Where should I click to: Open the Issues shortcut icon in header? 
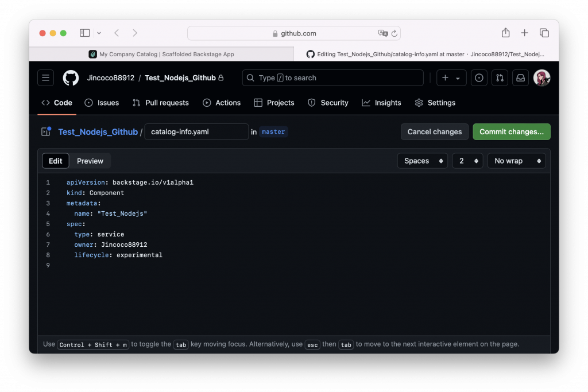(x=479, y=78)
